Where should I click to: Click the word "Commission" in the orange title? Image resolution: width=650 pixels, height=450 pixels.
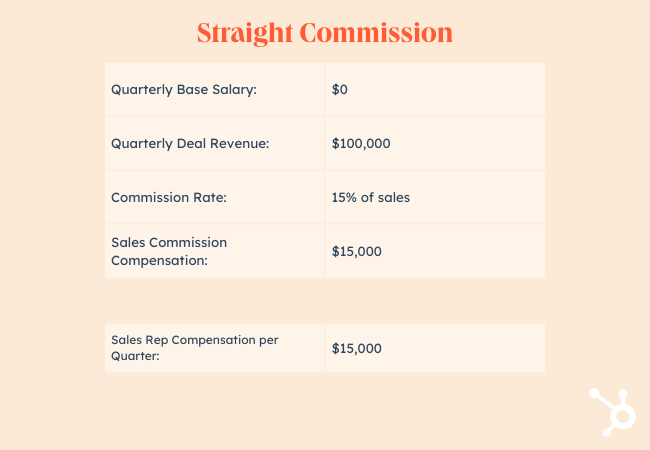(x=384, y=32)
